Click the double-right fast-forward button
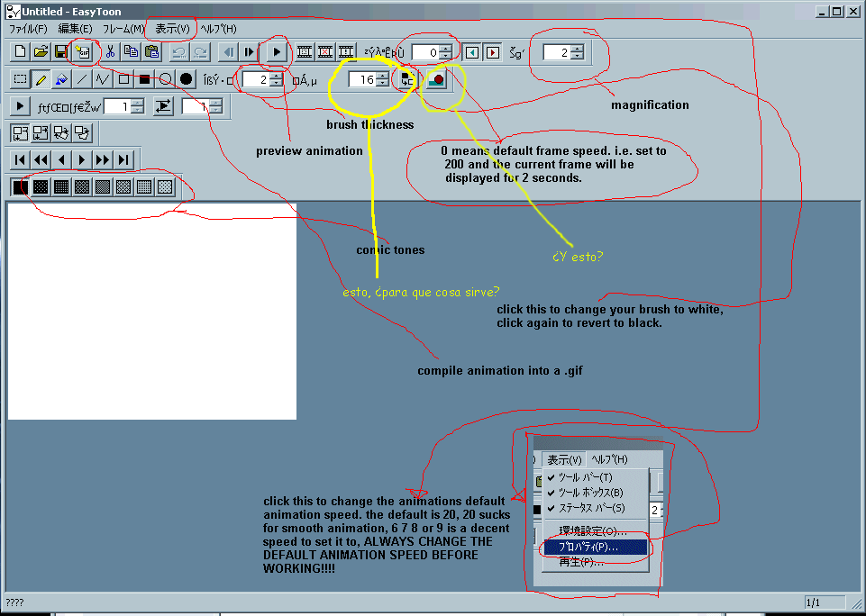Screen dimensions: 866x616 103,160
